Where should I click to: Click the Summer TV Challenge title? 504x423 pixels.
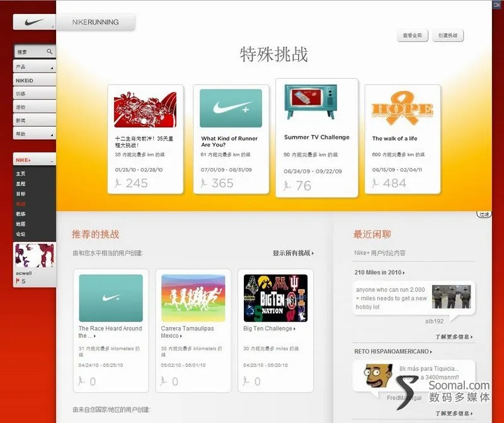point(317,137)
